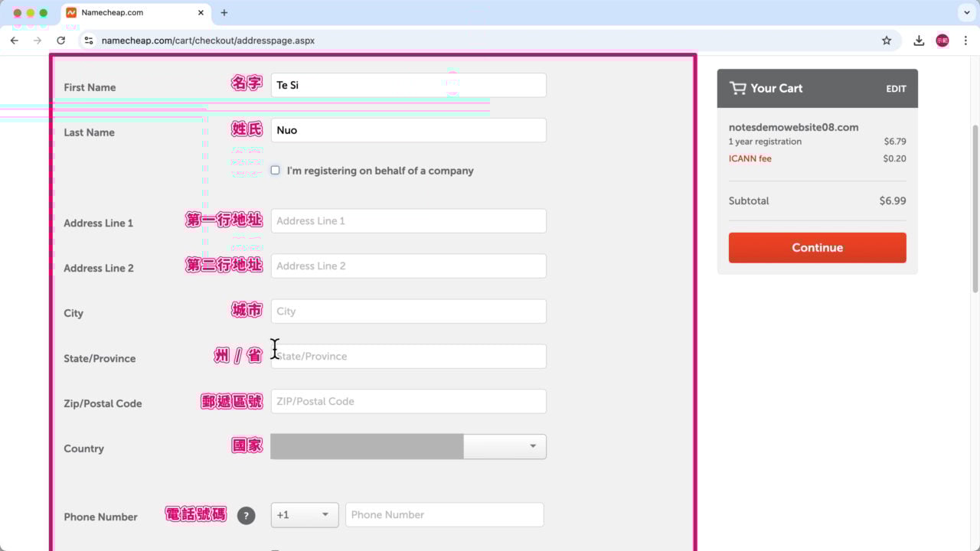Click the browser back arrow
Image resolution: width=980 pixels, height=551 pixels.
click(14, 41)
